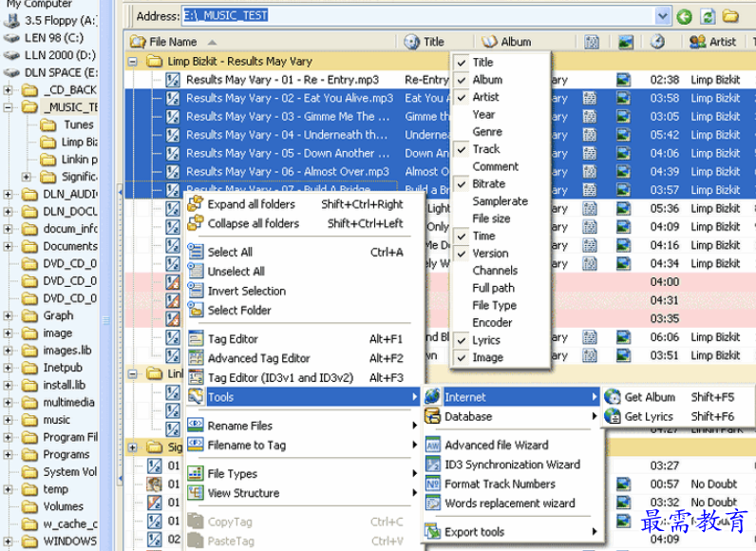Viewport: 756px width, 551px height.
Task: Click the Database icon in Tools submenu
Action: click(432, 416)
